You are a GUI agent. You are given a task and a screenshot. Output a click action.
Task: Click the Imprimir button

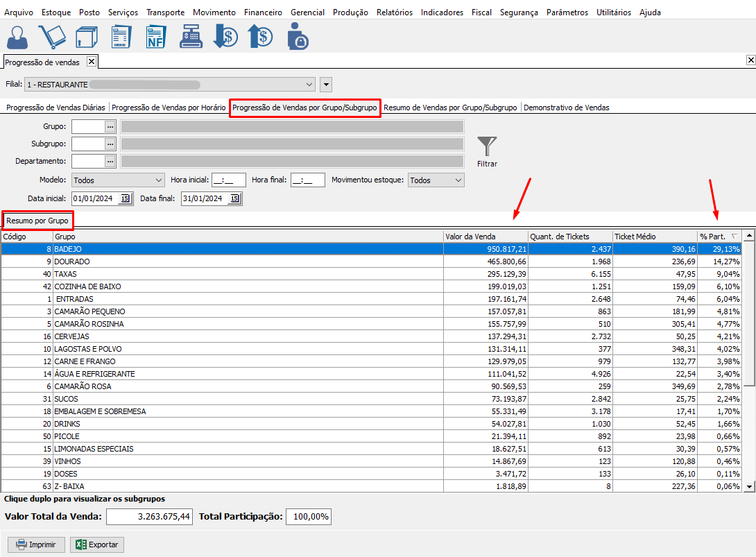[36, 545]
